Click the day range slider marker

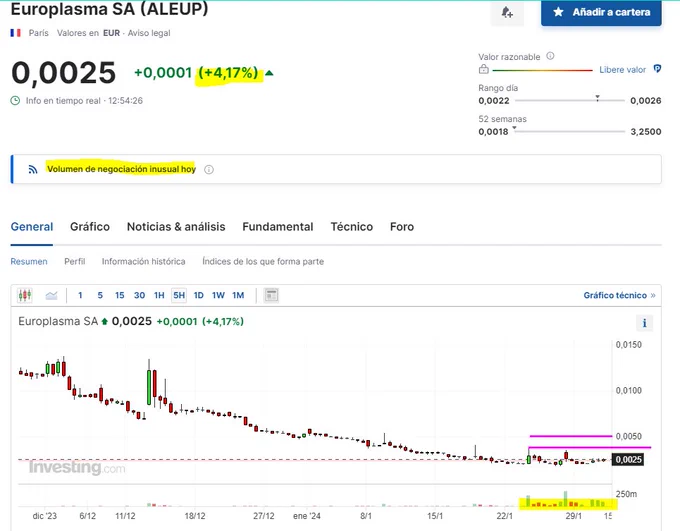pyautogui.click(x=597, y=98)
